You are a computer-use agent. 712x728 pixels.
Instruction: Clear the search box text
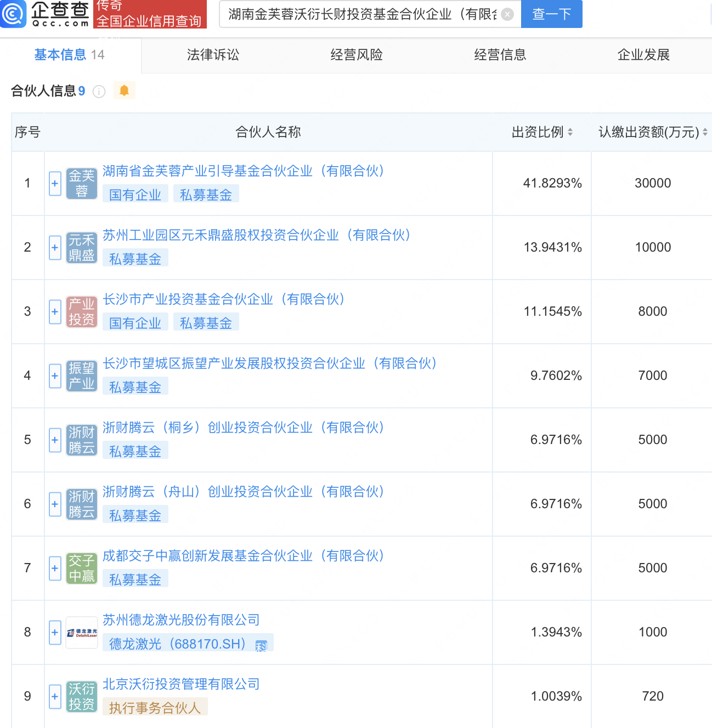click(x=507, y=14)
